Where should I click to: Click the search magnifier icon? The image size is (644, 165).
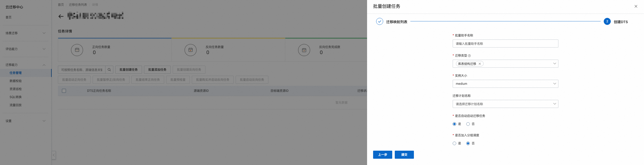[109, 70]
